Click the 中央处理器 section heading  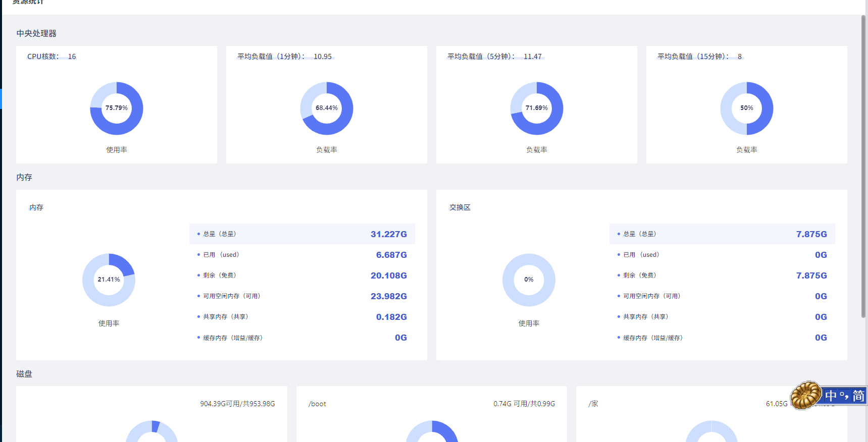[x=36, y=33]
